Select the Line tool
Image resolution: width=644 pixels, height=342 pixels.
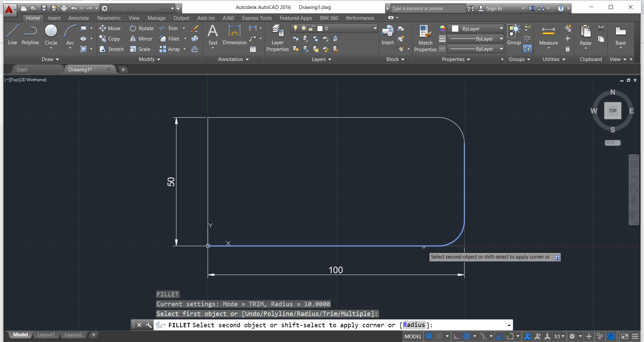(x=12, y=35)
